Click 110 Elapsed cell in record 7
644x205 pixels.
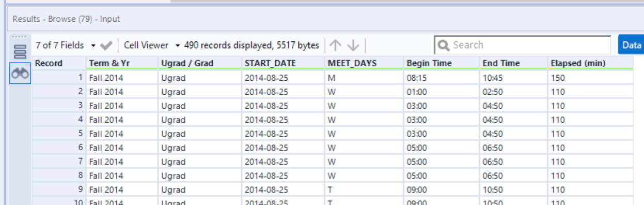pyautogui.click(x=591, y=162)
